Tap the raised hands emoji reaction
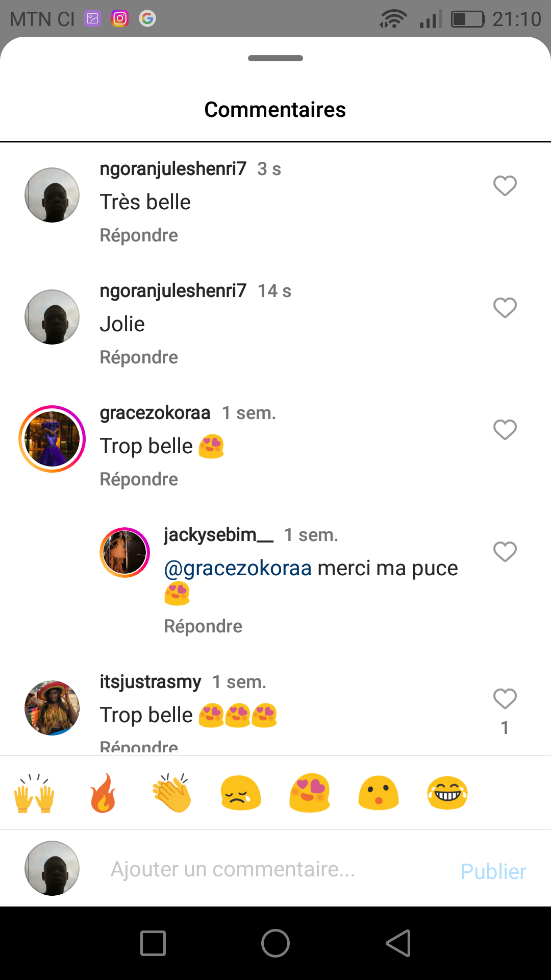Screen dimensions: 551x980 tap(34, 793)
